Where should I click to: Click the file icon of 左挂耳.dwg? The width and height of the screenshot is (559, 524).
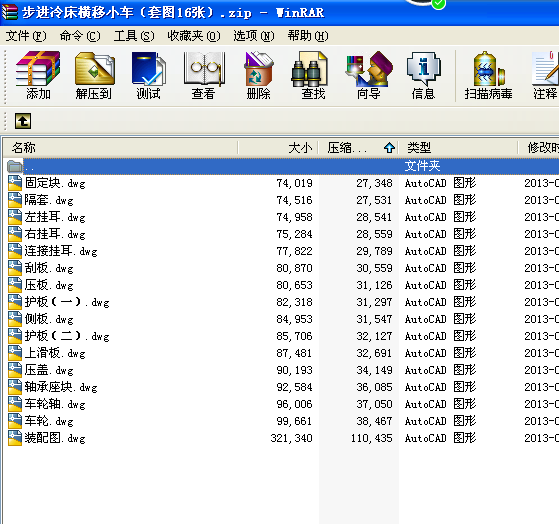15,217
